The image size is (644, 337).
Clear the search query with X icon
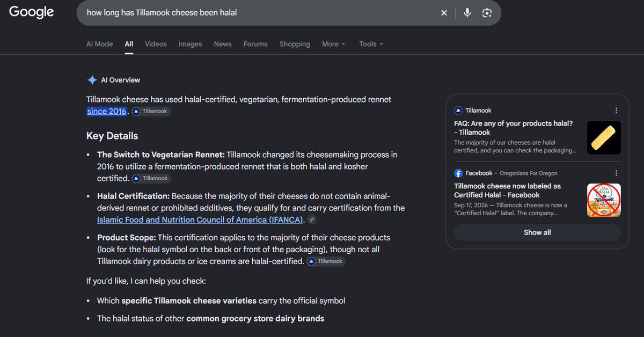(x=444, y=13)
